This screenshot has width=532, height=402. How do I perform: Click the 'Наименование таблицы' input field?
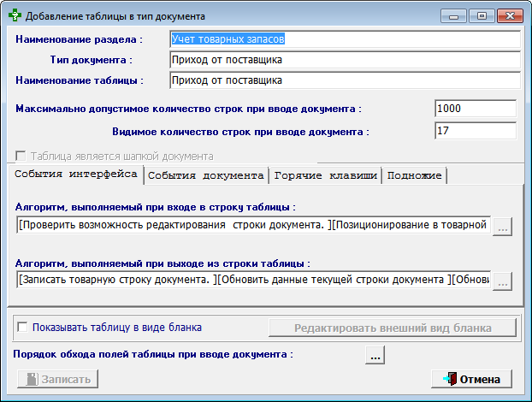[x=345, y=80]
